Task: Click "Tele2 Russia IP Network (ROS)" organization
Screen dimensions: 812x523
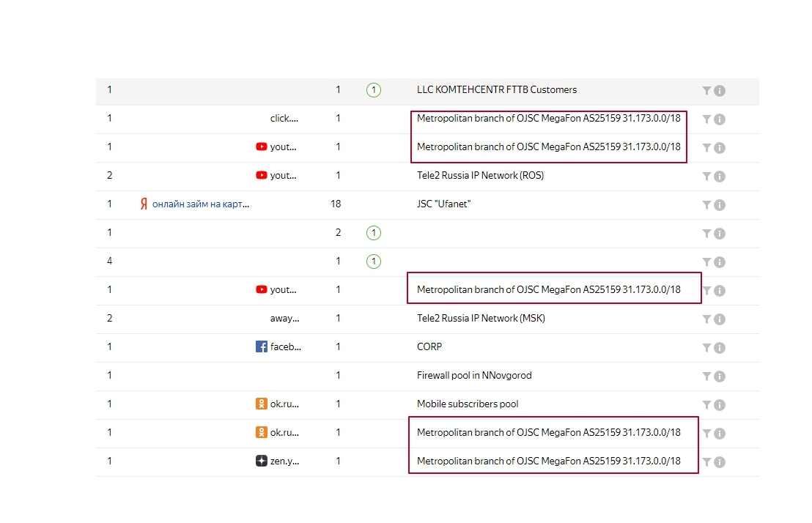Action: click(x=480, y=176)
